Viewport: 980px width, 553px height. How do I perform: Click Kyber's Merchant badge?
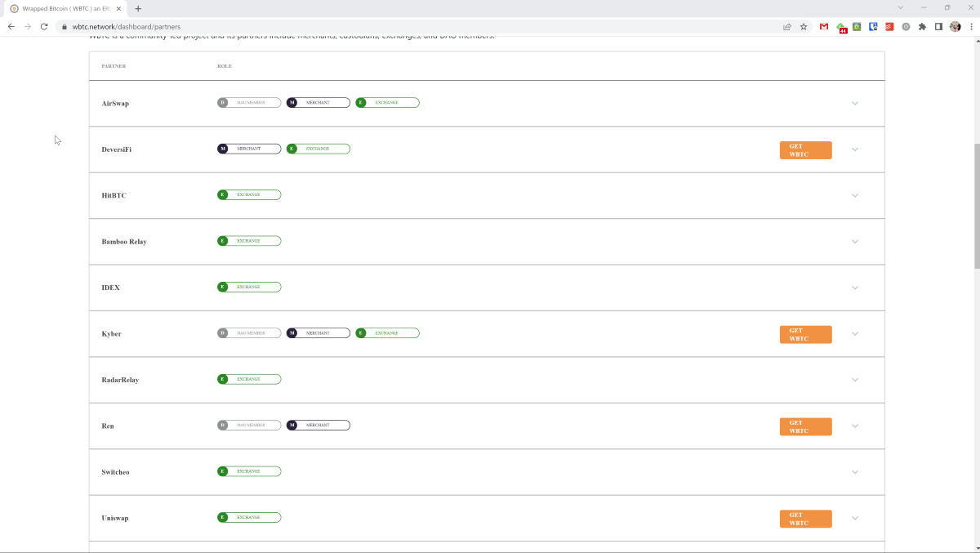318,333
